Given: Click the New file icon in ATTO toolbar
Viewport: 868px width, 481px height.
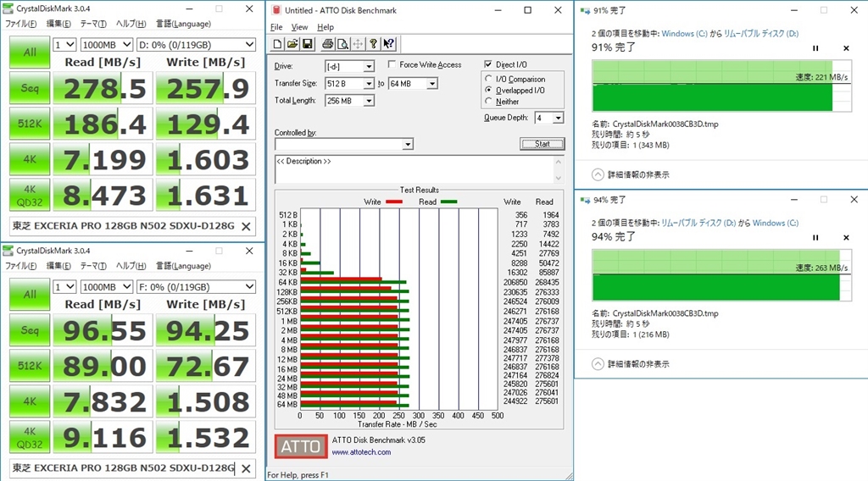Looking at the screenshot, I should tap(277, 43).
